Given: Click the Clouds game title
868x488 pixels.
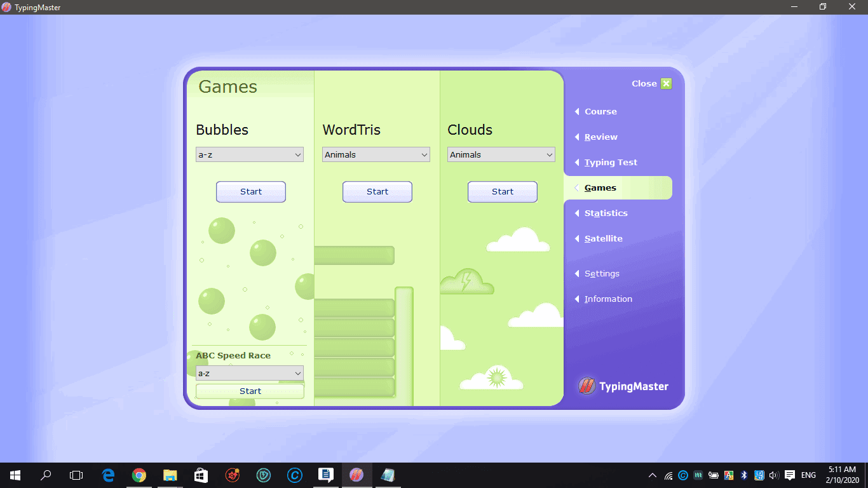Looking at the screenshot, I should [470, 130].
